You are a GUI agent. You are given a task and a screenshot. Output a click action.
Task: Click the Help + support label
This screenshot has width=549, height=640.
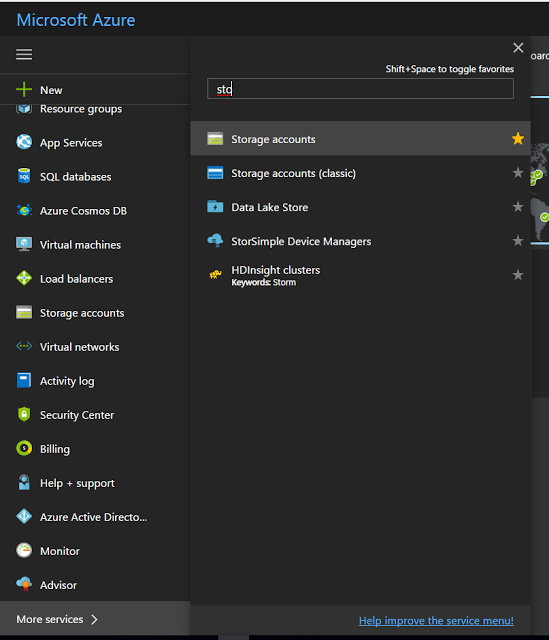click(x=77, y=483)
